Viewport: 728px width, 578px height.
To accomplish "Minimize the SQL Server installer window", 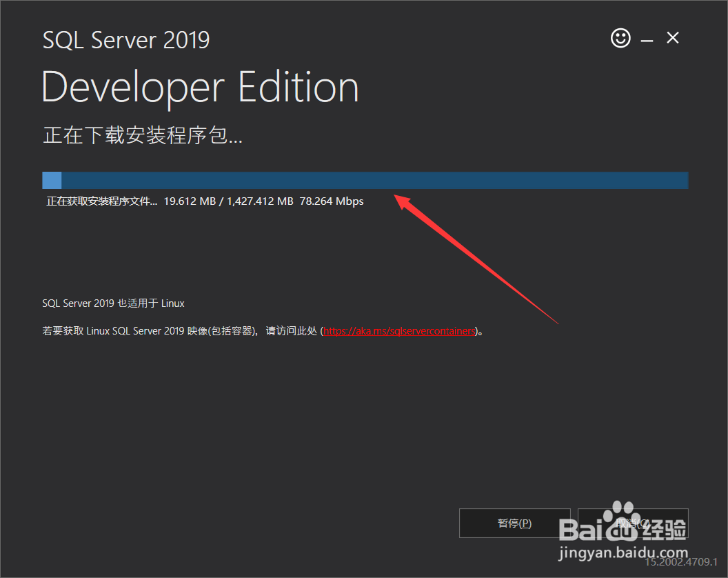I will pyautogui.click(x=647, y=41).
